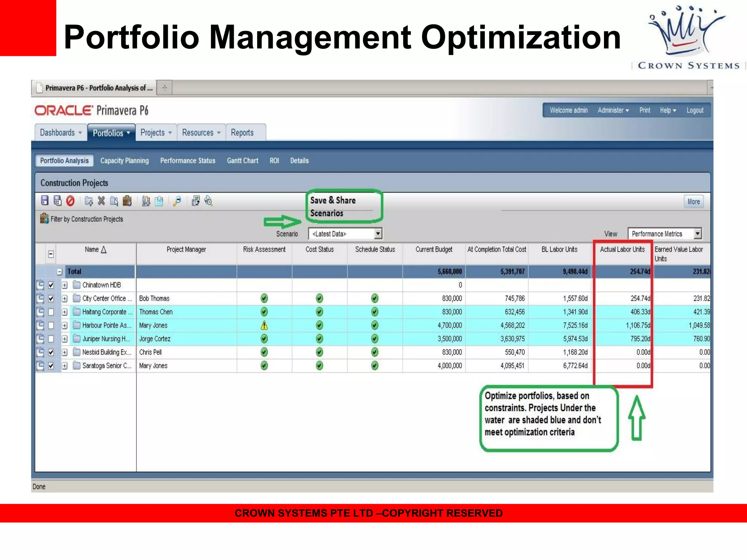Click the waterline table icon
The height and width of the screenshot is (560, 747).
coord(159,201)
